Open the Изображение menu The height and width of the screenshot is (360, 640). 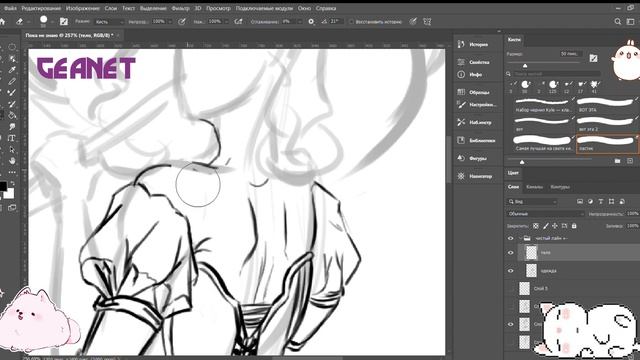(x=82, y=8)
